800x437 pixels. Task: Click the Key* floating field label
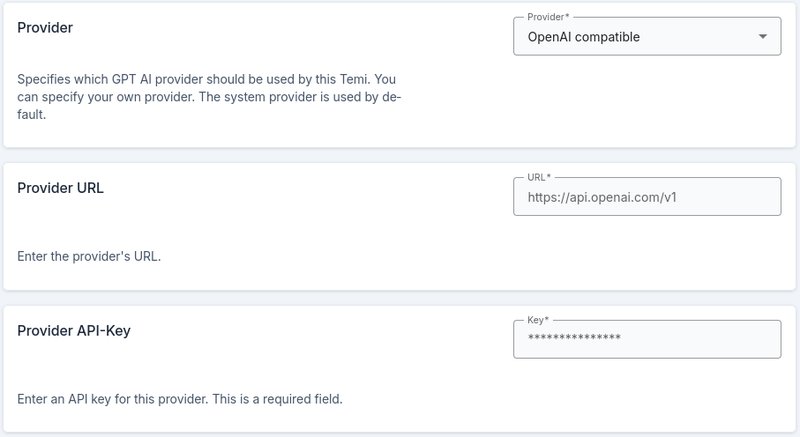[538, 320]
